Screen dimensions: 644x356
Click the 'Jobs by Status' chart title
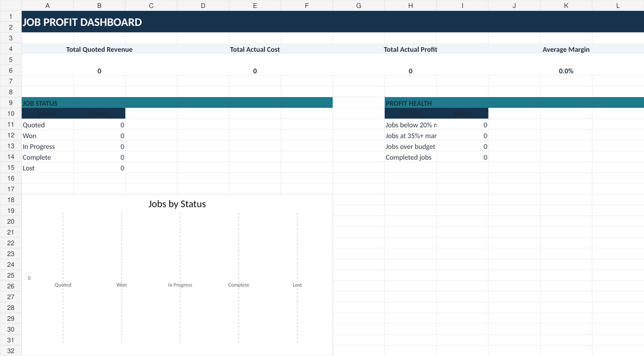177,204
